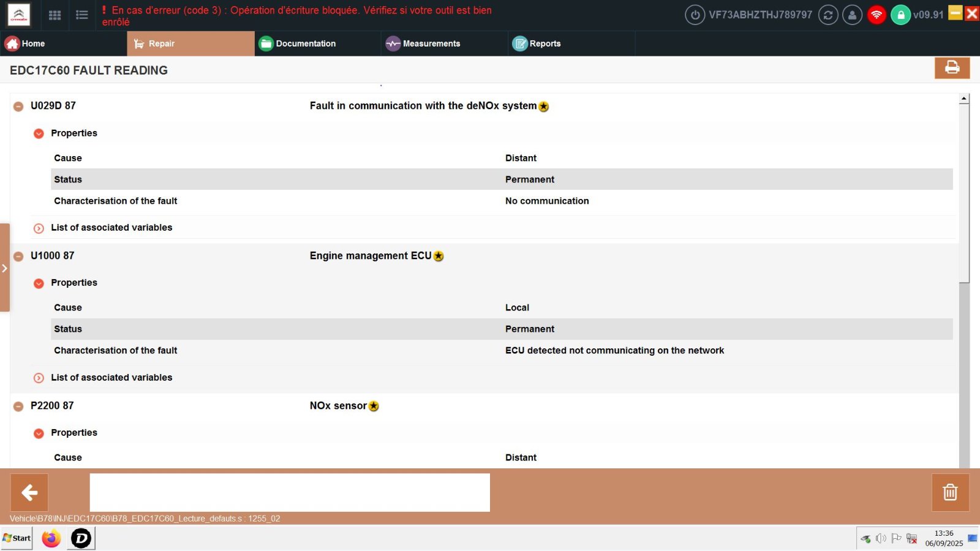Open the user profile icon
Screen dimensions: 980x551
(852, 15)
